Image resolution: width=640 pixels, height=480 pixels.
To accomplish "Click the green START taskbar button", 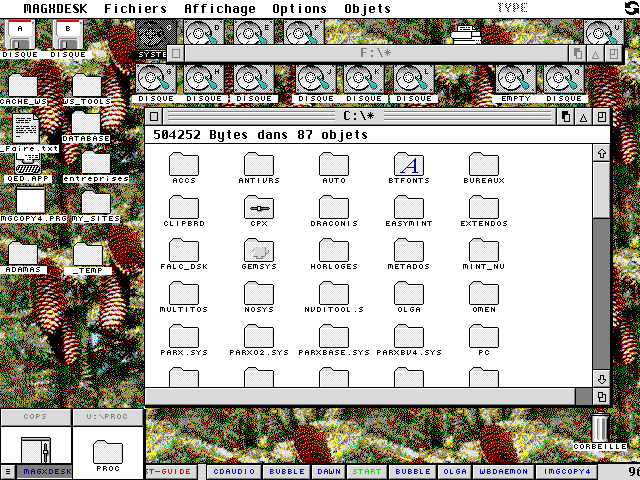I will pyautogui.click(x=367, y=471).
